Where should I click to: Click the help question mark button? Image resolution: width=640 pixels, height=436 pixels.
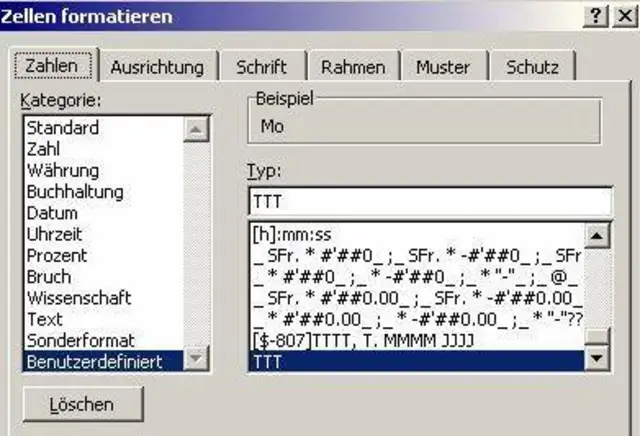point(596,16)
